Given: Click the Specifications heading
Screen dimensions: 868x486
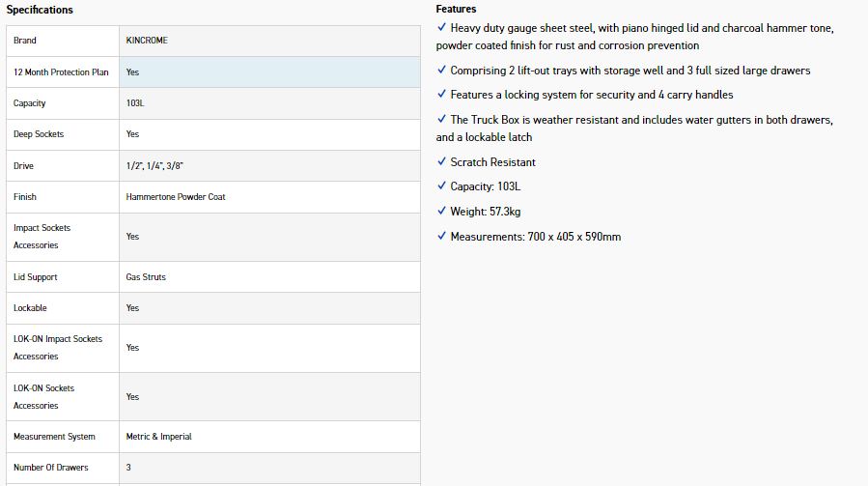Looking at the screenshot, I should click(40, 10).
